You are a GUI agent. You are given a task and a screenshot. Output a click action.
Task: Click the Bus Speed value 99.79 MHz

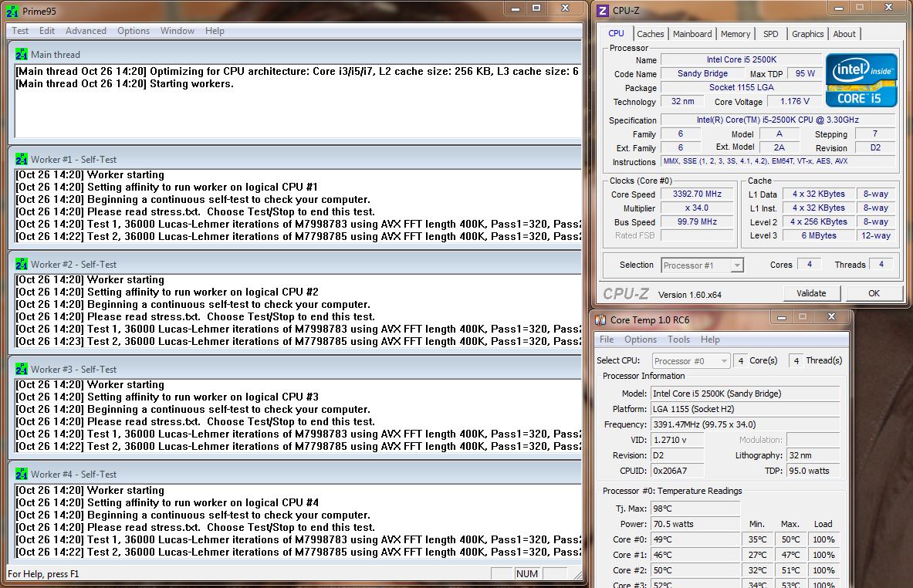[x=697, y=221]
